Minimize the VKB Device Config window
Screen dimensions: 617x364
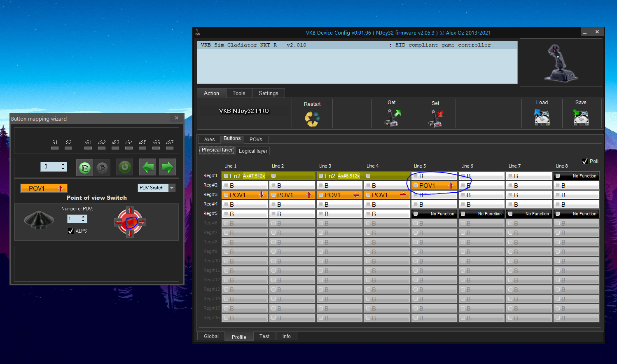pyautogui.click(x=585, y=32)
